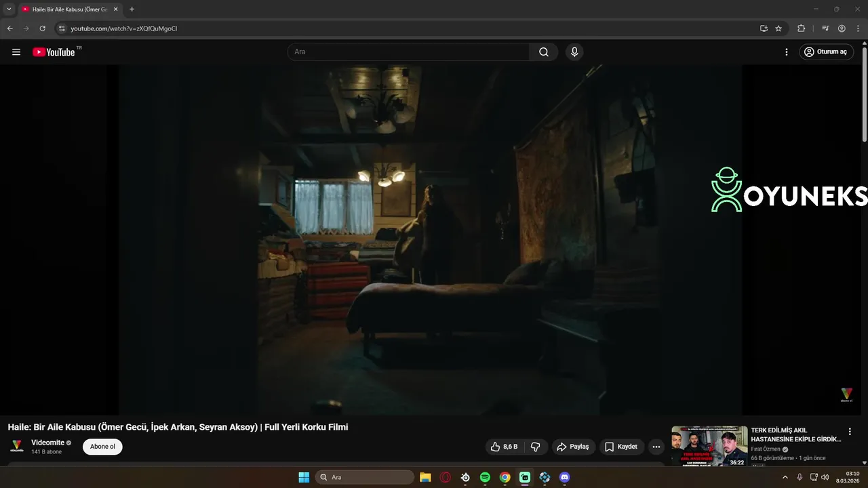Viewport: 868px width, 488px height.
Task: Open a new Chrome tab
Action: (x=132, y=9)
